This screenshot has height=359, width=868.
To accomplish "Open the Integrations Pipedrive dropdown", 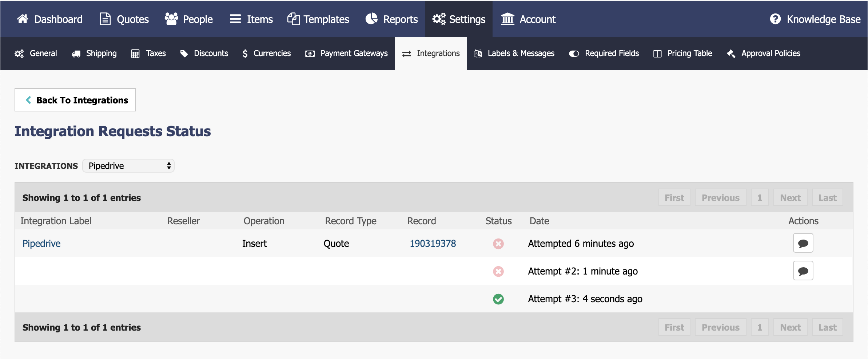I will 128,166.
